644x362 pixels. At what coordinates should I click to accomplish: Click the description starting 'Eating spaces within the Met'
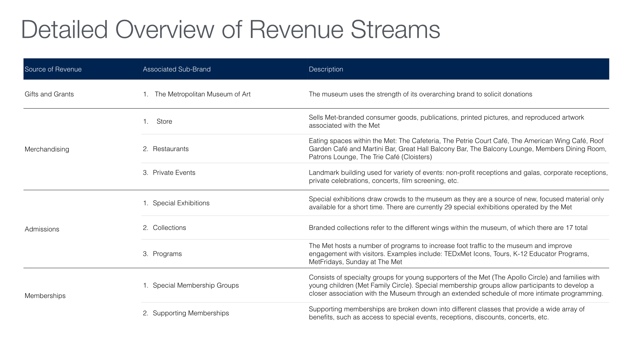point(458,149)
